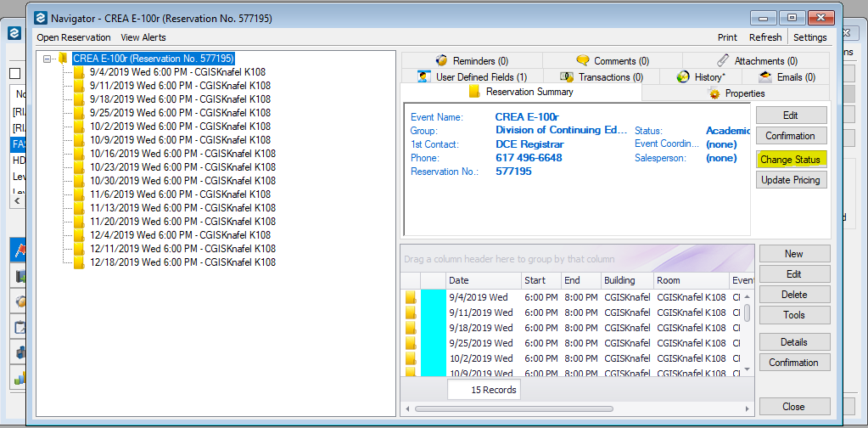Image resolution: width=868 pixels, height=428 pixels.
Task: Open the User Defined Fields (1) tab
Action: [x=473, y=77]
